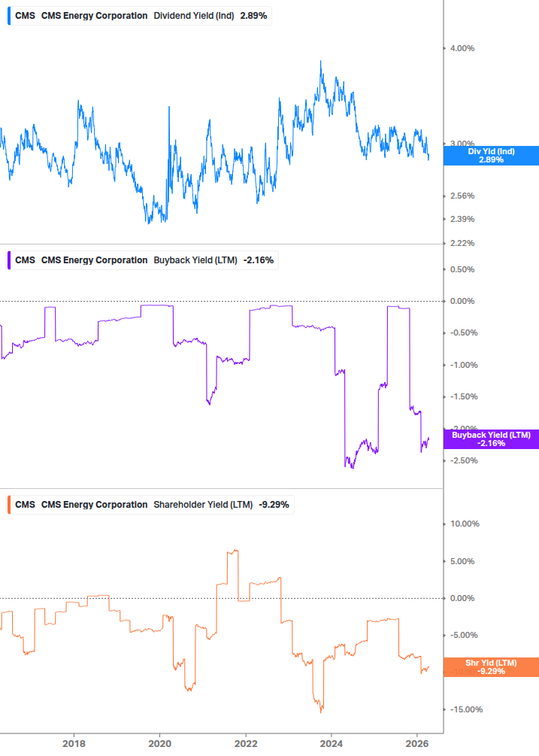
Task: Click the Shareholder Yield (LTM) legend label
Action: coord(203,505)
